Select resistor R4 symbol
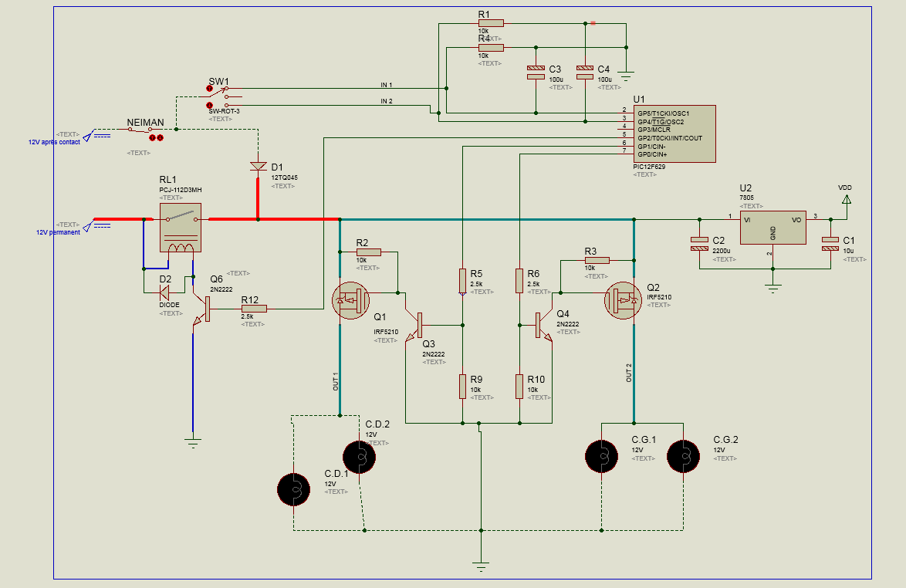The image size is (906, 588). [x=491, y=48]
